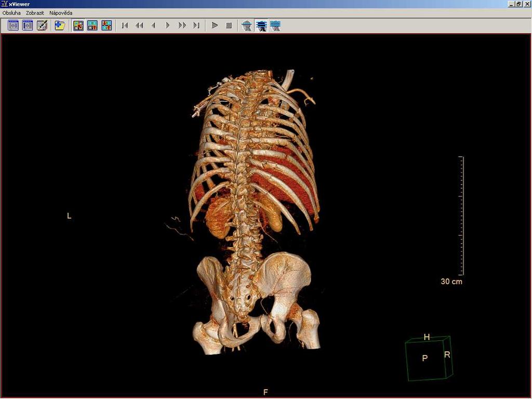Screen dimensions: 532x399
Task: Click the 3D skeleton rendering image
Action: (x=256, y=212)
